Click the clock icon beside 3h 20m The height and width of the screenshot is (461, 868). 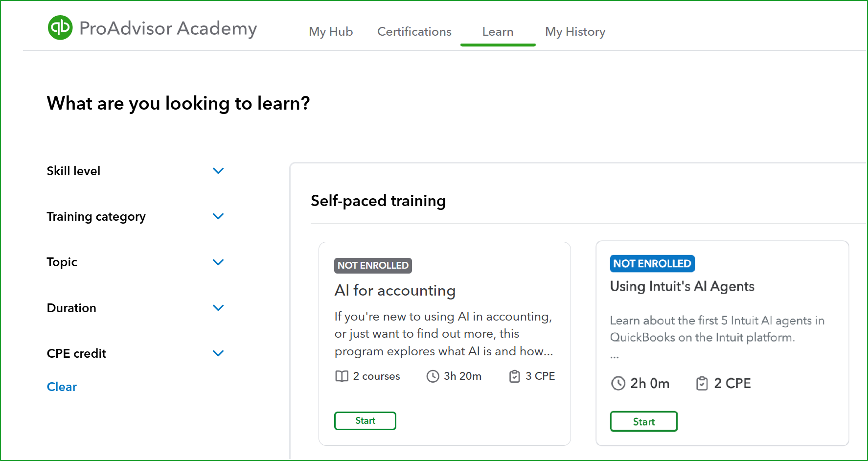pos(433,376)
